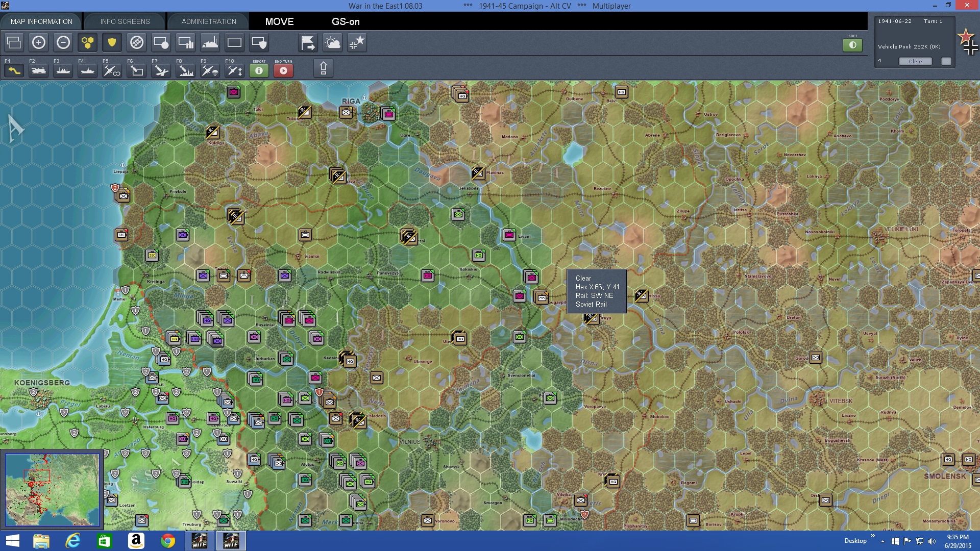Click the GS-on label
Screen dimensions: 980x551
[346, 21]
